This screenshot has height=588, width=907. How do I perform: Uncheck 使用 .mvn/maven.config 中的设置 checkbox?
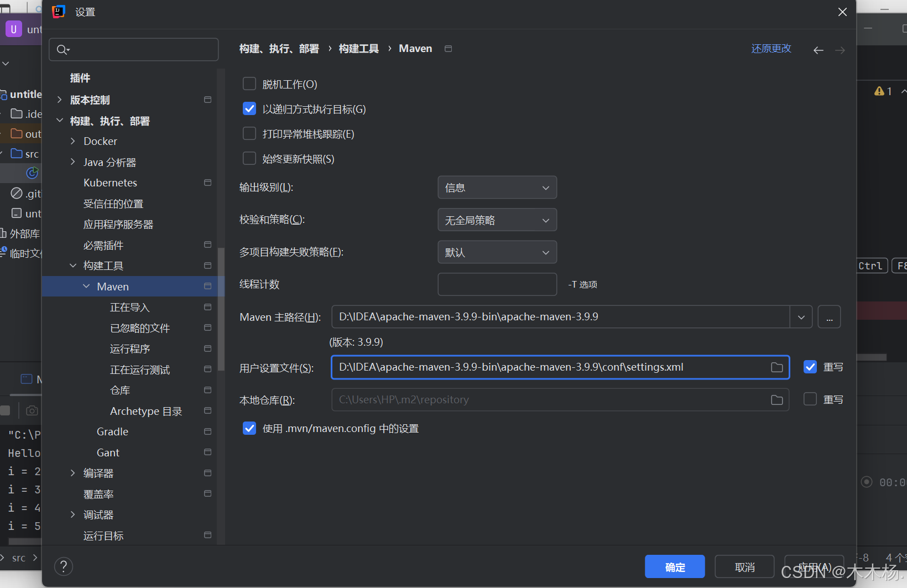(x=249, y=428)
